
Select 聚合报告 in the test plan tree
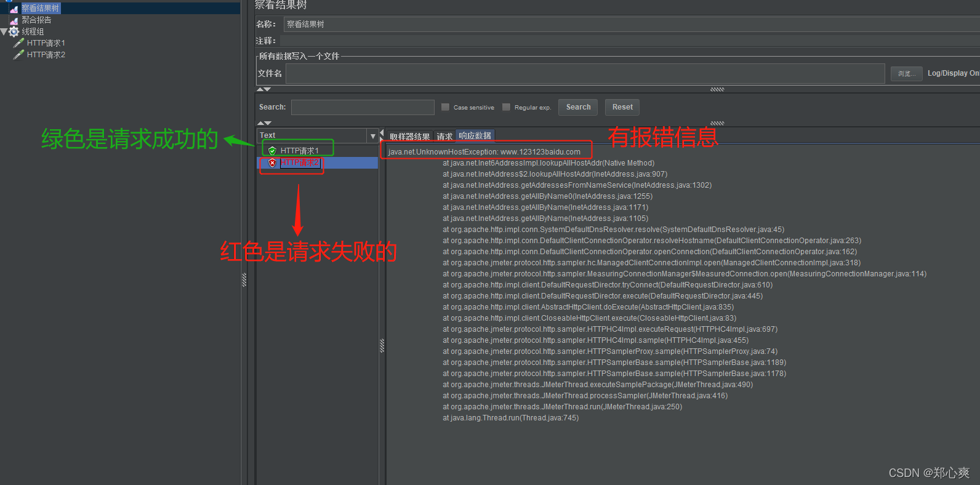click(x=36, y=20)
